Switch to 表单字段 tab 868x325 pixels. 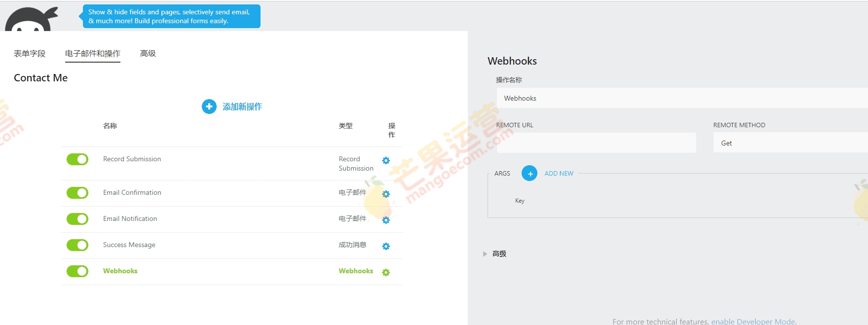pos(30,53)
